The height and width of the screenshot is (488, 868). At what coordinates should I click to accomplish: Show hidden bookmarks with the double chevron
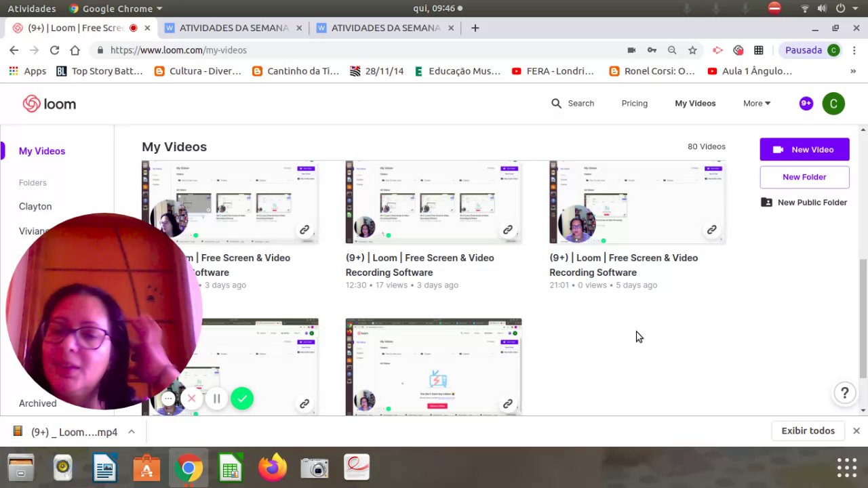[x=853, y=71]
